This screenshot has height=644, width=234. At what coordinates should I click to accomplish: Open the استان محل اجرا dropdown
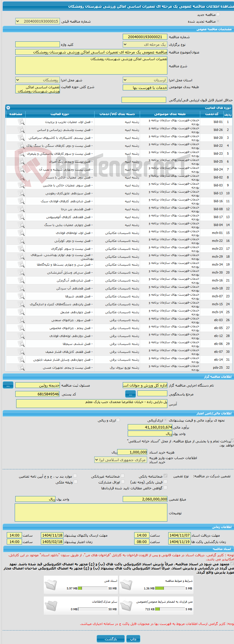pos(145,80)
